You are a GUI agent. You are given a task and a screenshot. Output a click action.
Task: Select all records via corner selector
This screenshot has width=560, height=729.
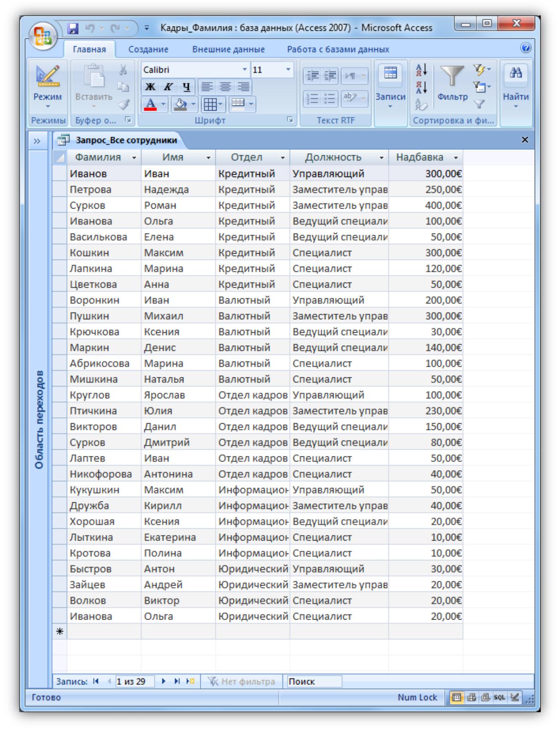point(59,158)
